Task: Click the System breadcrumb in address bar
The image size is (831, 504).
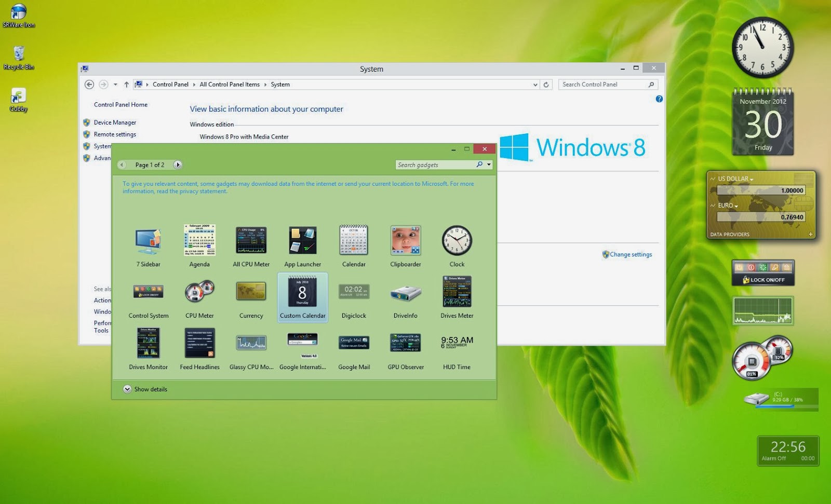Action: [280, 85]
